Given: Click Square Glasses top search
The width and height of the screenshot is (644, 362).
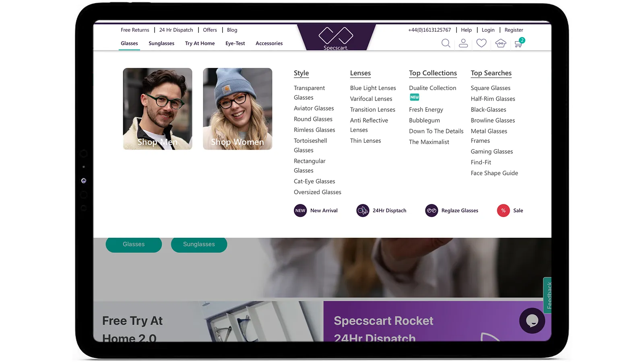Looking at the screenshot, I should [491, 88].
